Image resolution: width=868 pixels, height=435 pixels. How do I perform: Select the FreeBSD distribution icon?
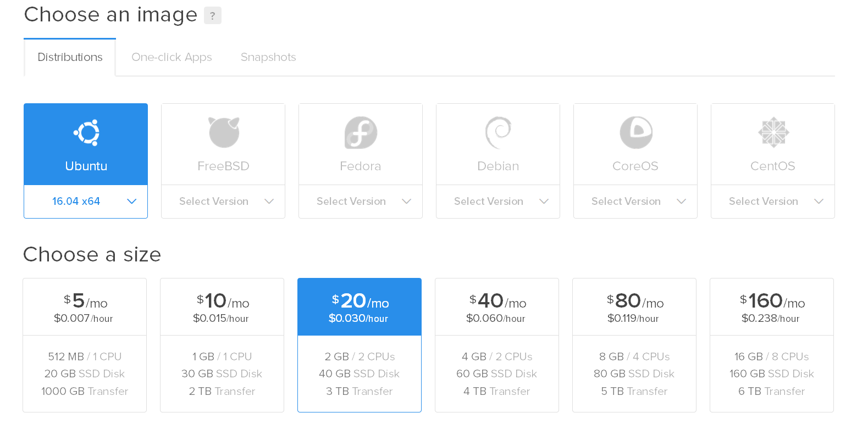[224, 132]
